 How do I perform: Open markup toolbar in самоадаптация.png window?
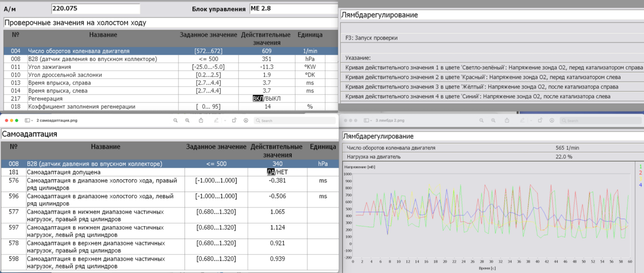(x=246, y=121)
